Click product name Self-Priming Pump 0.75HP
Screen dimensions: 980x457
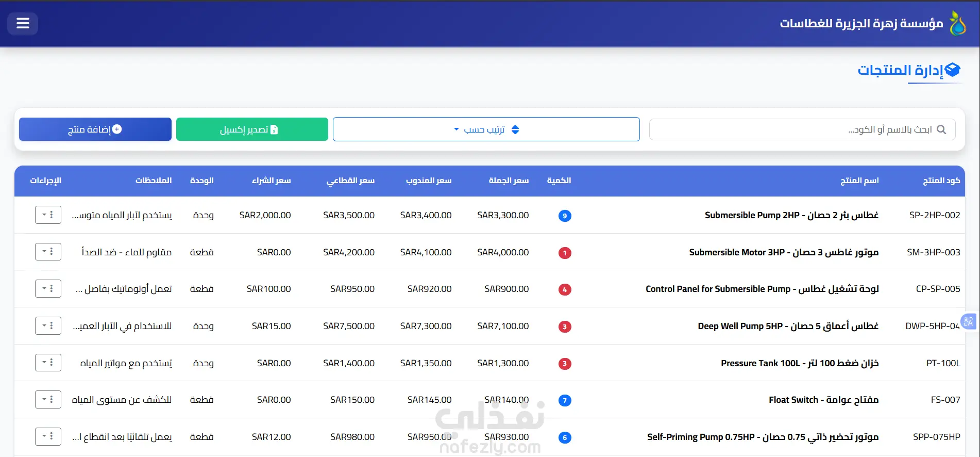point(763,437)
